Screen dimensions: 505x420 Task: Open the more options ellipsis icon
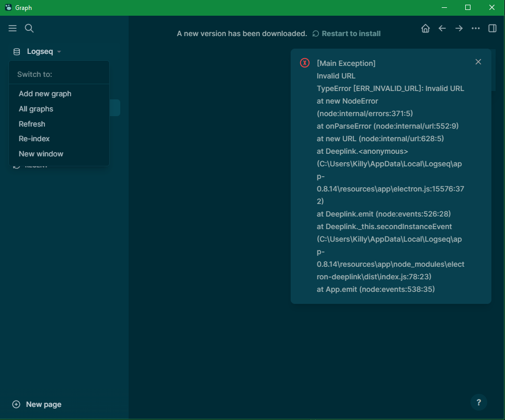pos(475,28)
